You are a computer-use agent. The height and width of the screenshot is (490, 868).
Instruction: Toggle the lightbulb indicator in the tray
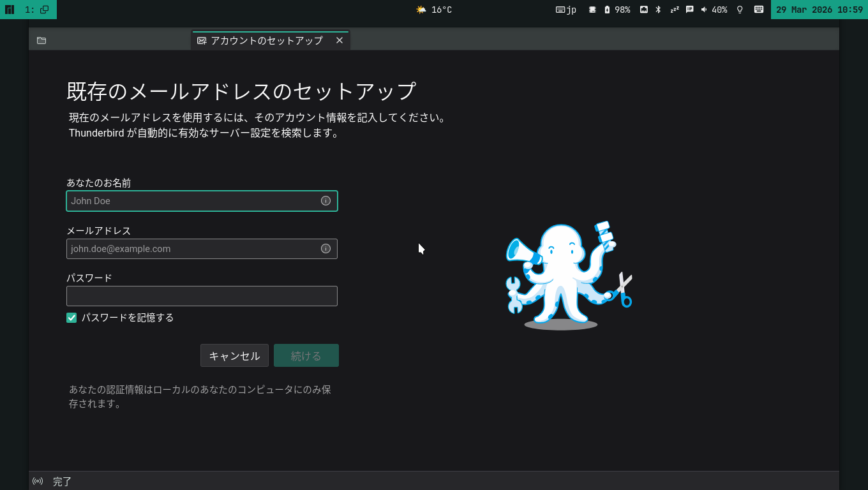[740, 10]
